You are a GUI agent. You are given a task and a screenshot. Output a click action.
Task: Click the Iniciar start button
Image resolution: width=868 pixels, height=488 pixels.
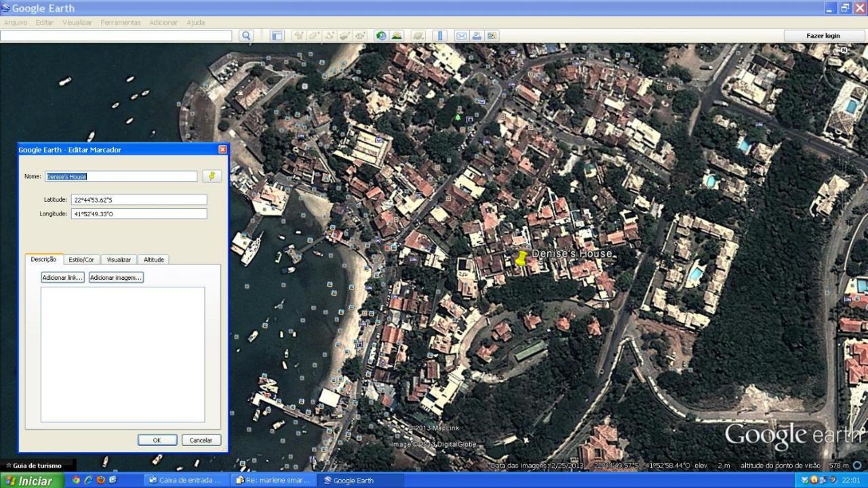pos(33,481)
